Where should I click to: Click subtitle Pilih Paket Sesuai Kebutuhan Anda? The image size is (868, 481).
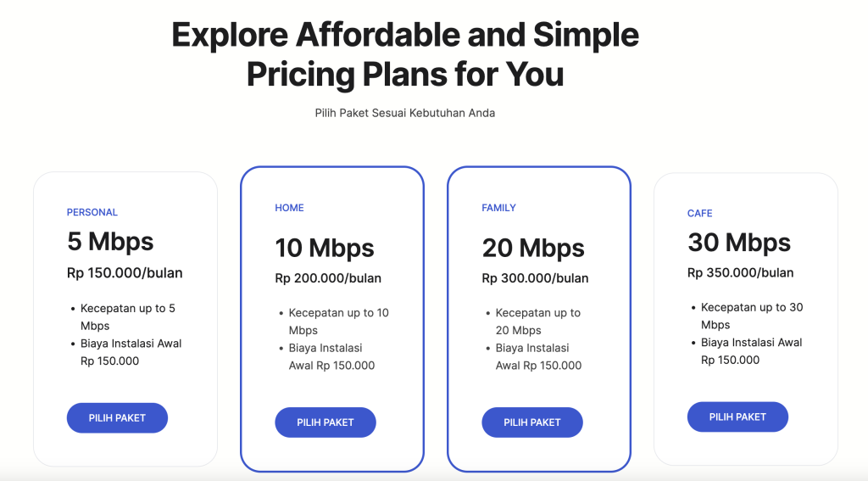click(x=405, y=113)
